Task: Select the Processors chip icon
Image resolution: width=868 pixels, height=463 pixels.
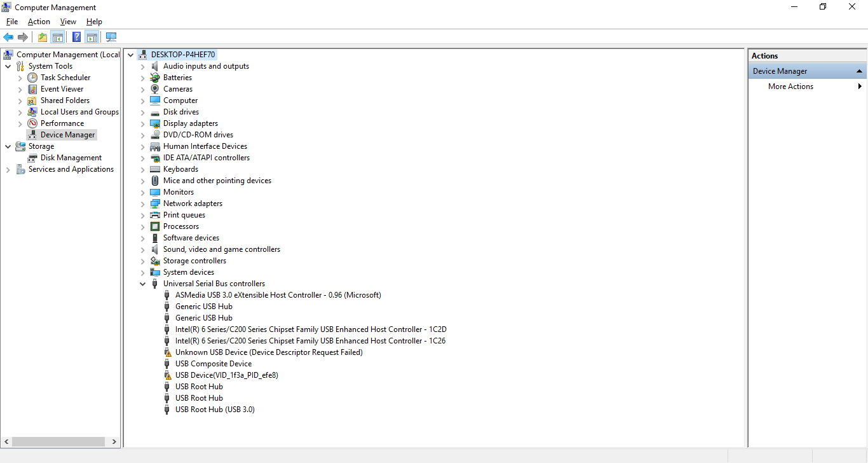Action: 155,226
